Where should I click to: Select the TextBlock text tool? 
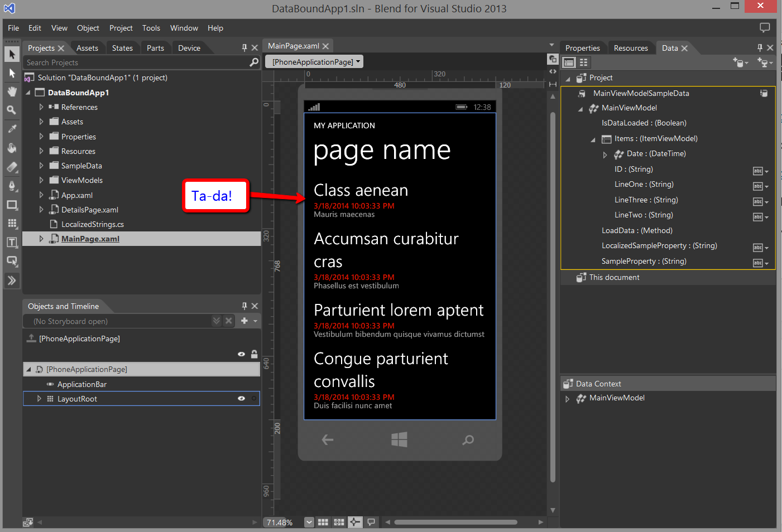click(12, 242)
